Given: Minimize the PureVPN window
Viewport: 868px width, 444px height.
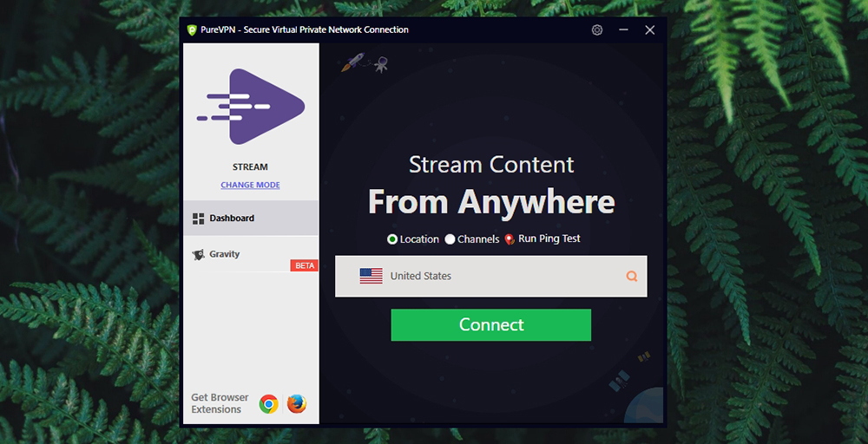Looking at the screenshot, I should click(x=623, y=29).
